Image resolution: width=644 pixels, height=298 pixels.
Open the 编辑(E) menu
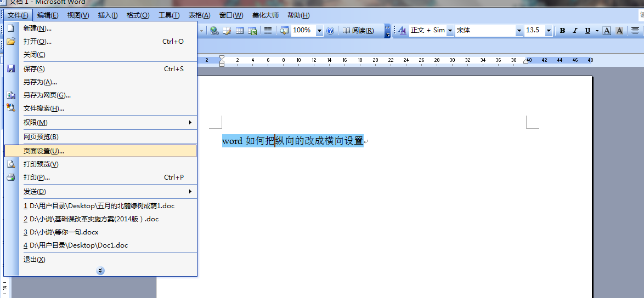click(x=48, y=15)
